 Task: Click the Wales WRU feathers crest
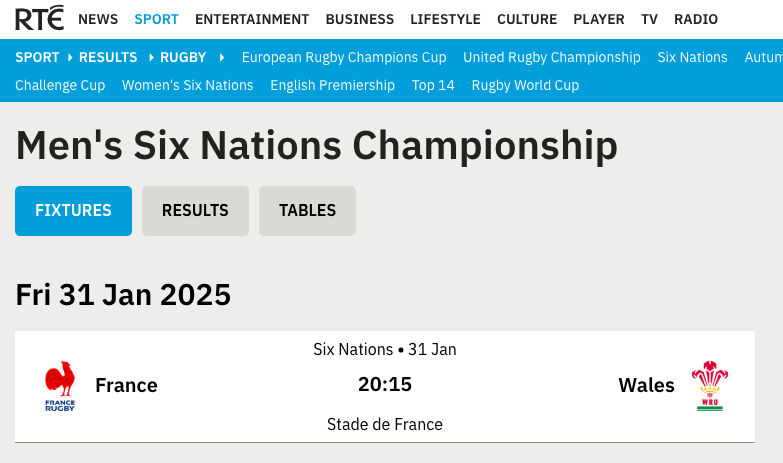pyautogui.click(x=710, y=386)
